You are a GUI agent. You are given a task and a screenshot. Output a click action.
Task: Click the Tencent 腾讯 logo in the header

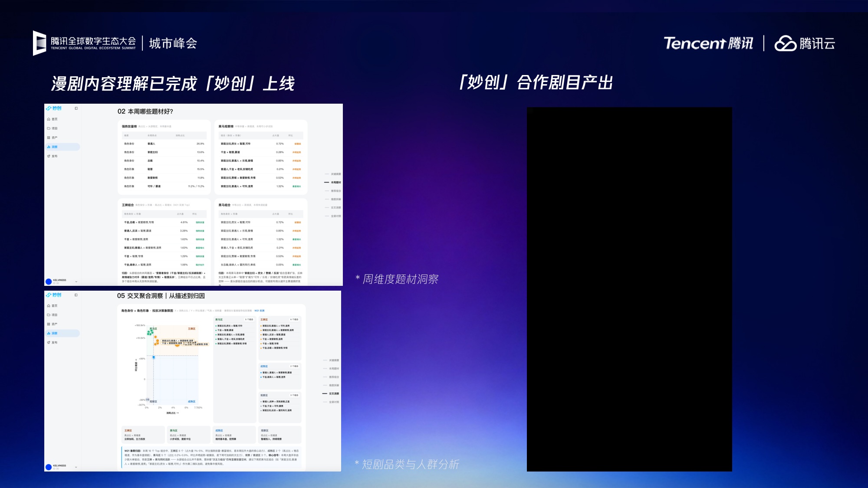click(x=708, y=43)
